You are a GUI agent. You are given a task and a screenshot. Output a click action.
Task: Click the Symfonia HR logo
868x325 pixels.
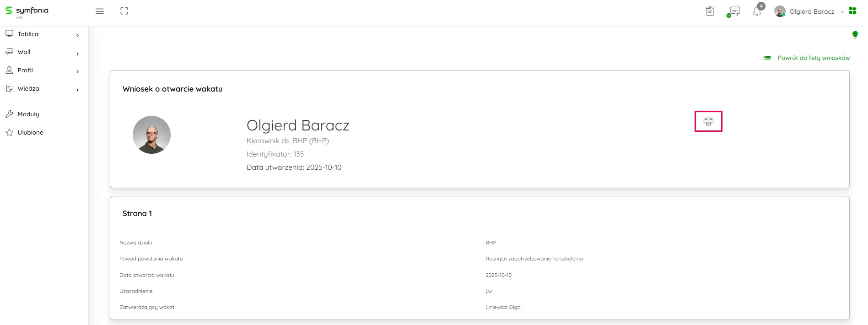[x=27, y=12]
